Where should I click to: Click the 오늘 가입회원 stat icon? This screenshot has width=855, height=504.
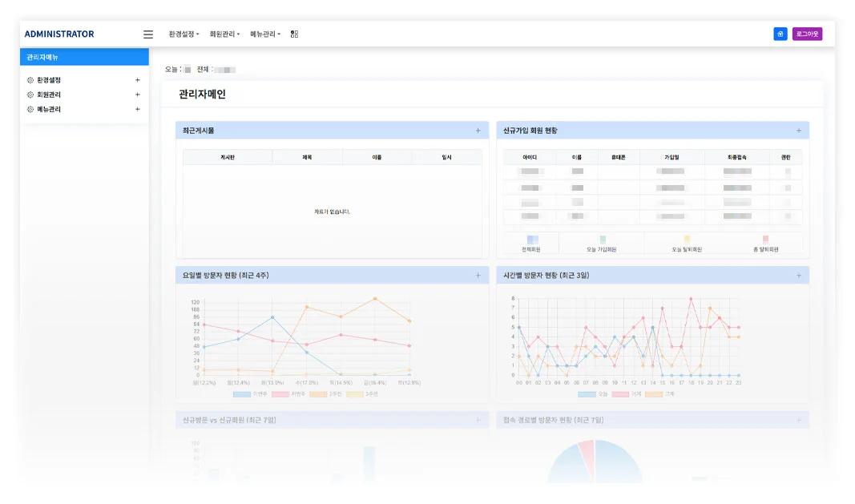(603, 240)
